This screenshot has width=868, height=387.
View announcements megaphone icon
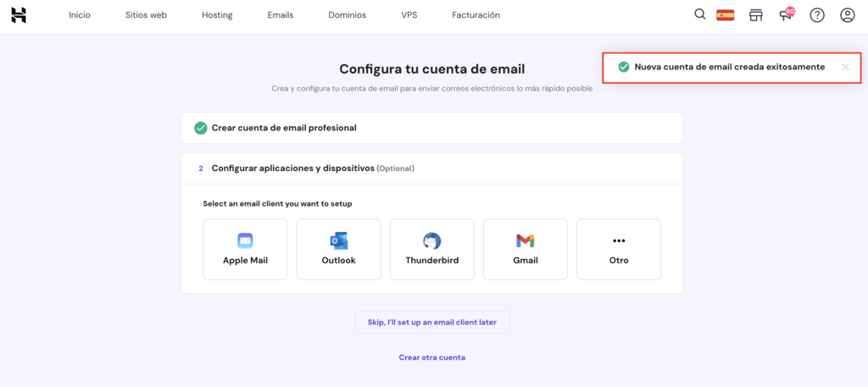click(787, 14)
